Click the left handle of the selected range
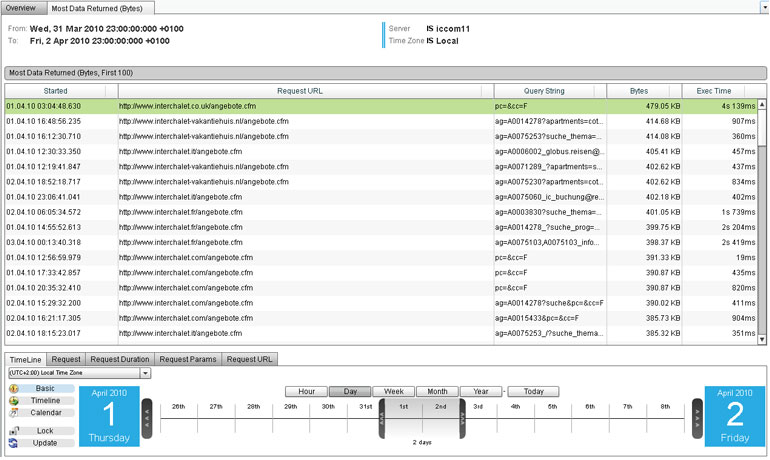This screenshot has width=770, height=460. coord(382,418)
